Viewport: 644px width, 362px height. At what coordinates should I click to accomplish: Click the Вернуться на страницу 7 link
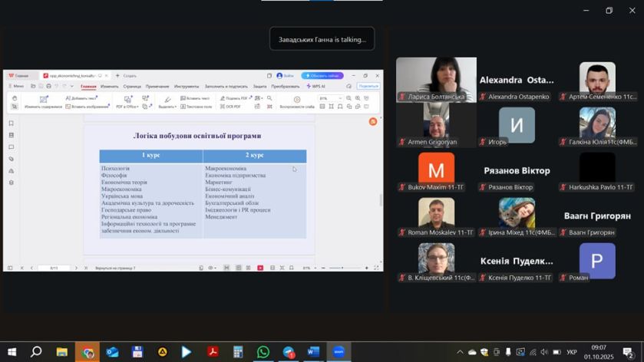click(115, 268)
